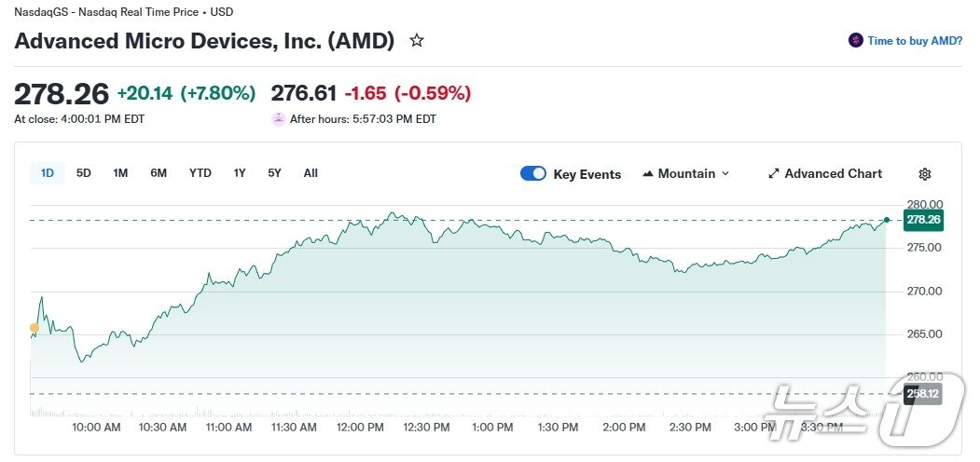Screen dimensions: 980x462
Task: Click the Mountain chart type icon
Action: point(648,174)
